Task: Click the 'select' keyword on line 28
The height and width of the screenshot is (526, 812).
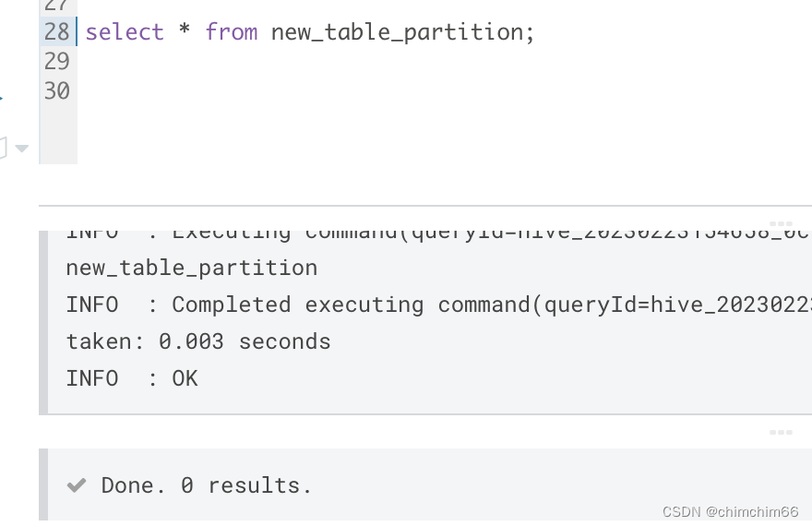Action: 125,32
